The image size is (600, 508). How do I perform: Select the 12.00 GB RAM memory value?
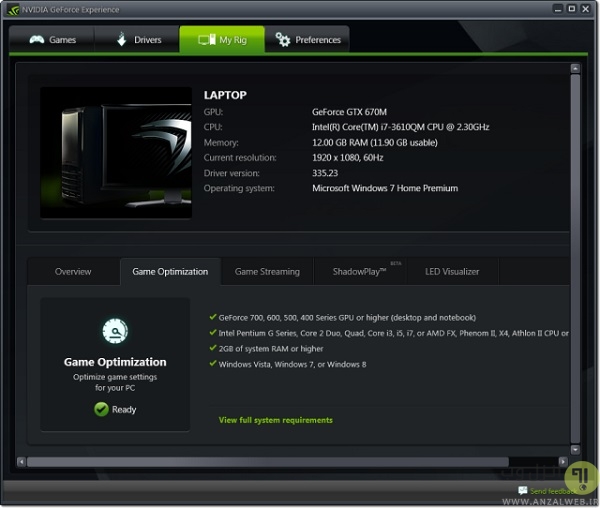click(x=375, y=143)
